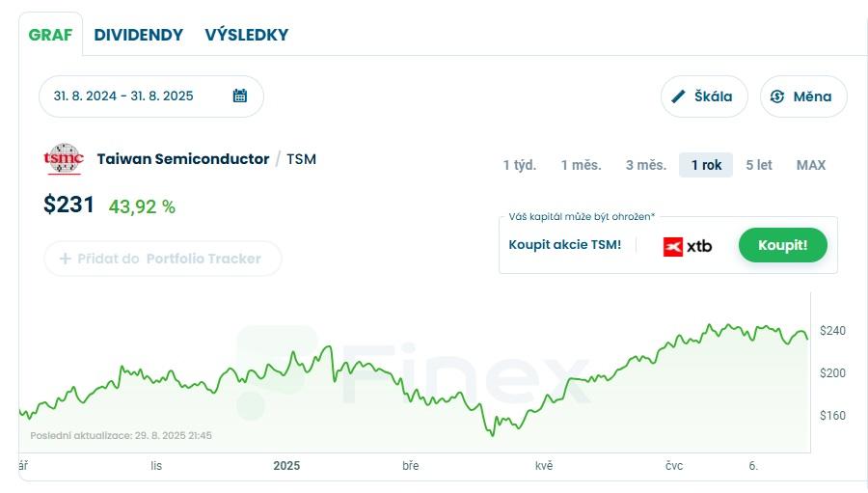The image size is (868, 493).
Task: Open the VÝSLEDKY tab
Action: (x=246, y=35)
